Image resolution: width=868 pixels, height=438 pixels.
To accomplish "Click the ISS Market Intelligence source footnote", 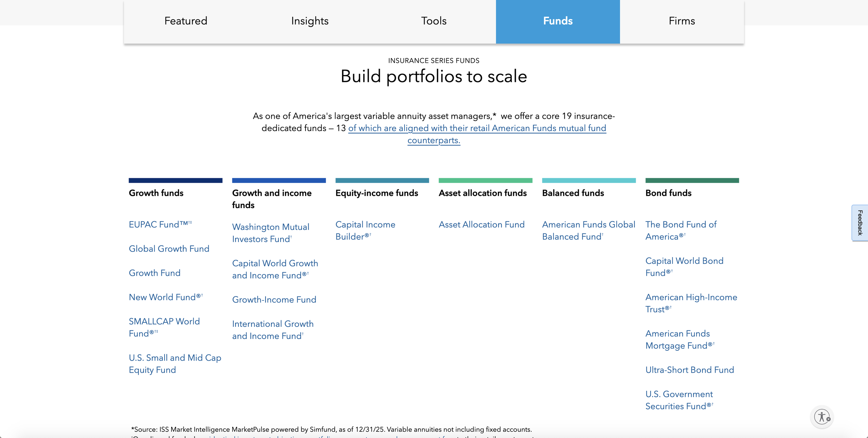I will (x=332, y=430).
